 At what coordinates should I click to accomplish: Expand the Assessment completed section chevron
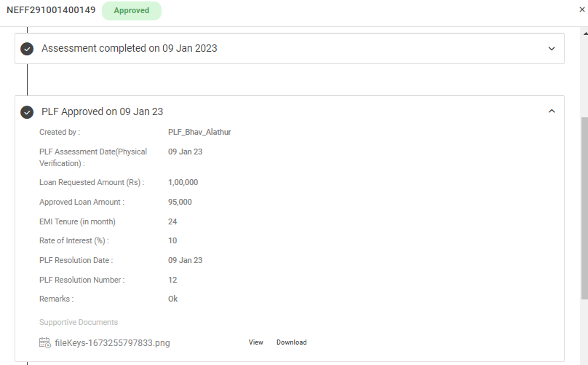pos(552,49)
